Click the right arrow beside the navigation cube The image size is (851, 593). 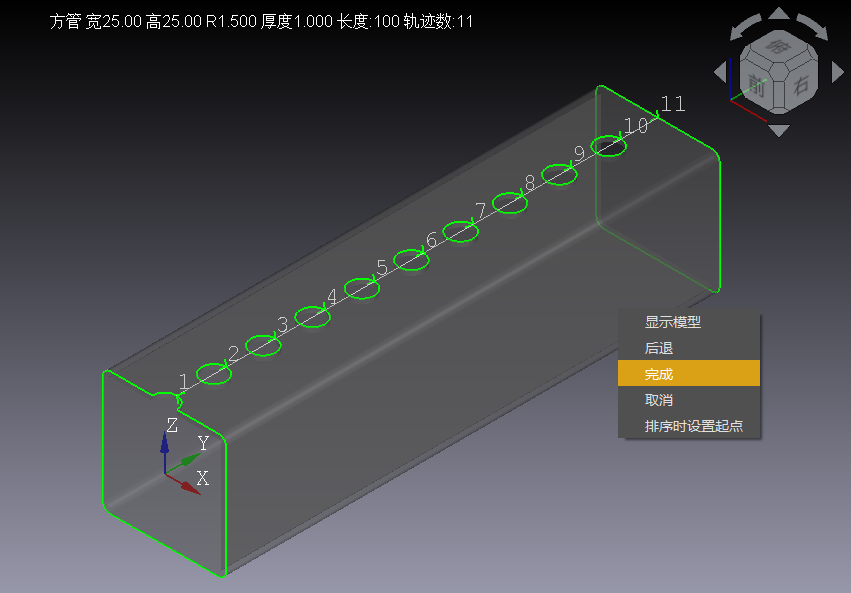(838, 72)
